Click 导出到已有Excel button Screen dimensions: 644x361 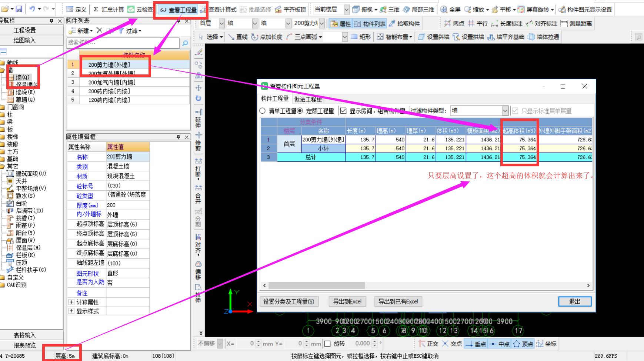pyautogui.click(x=398, y=301)
